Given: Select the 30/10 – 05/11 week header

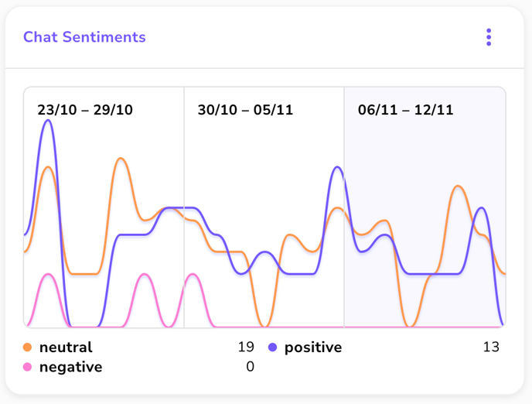Looking at the screenshot, I should click(245, 110).
